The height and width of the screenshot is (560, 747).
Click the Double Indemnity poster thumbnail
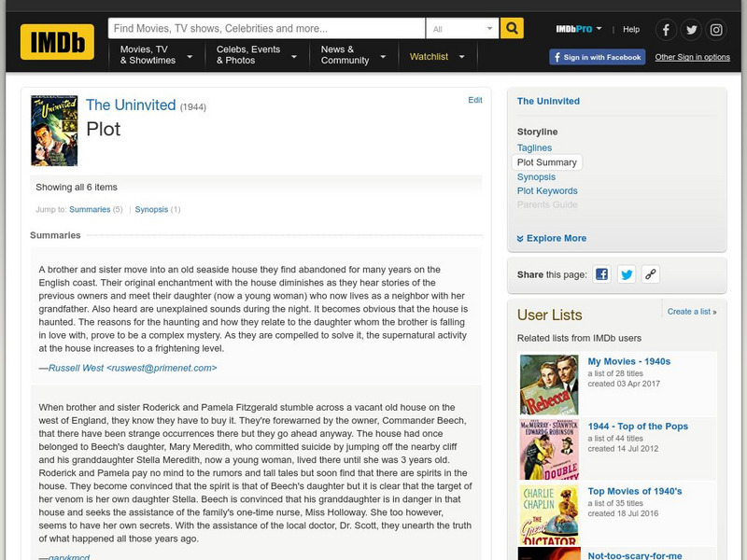coord(549,449)
